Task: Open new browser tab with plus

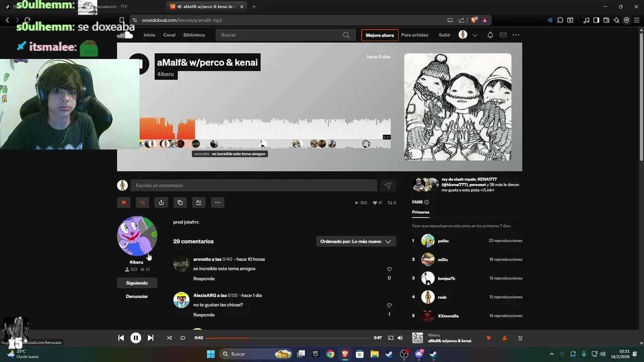Action: pyautogui.click(x=254, y=7)
